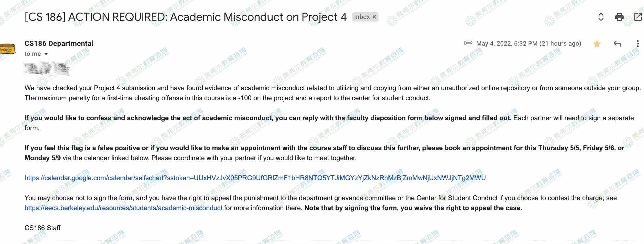Reply using the curved arrow icon
Screen dimensions: 644x244
[x=617, y=44]
